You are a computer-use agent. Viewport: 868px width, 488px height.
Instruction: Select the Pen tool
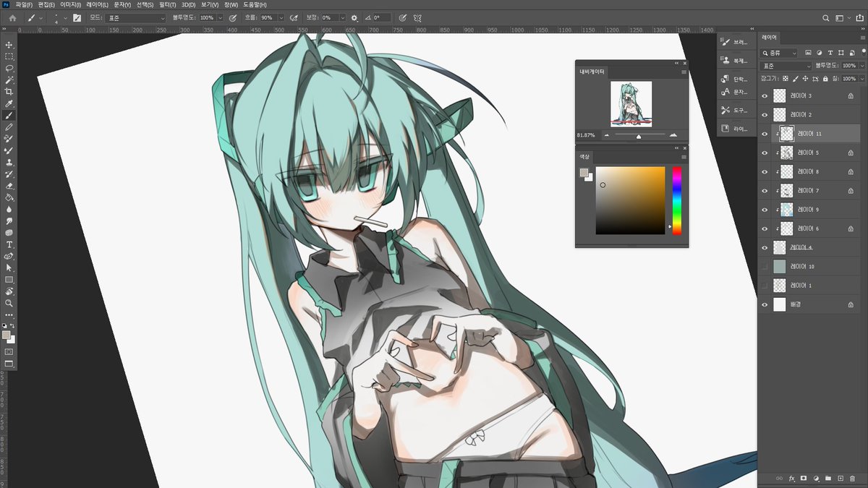coord(9,256)
